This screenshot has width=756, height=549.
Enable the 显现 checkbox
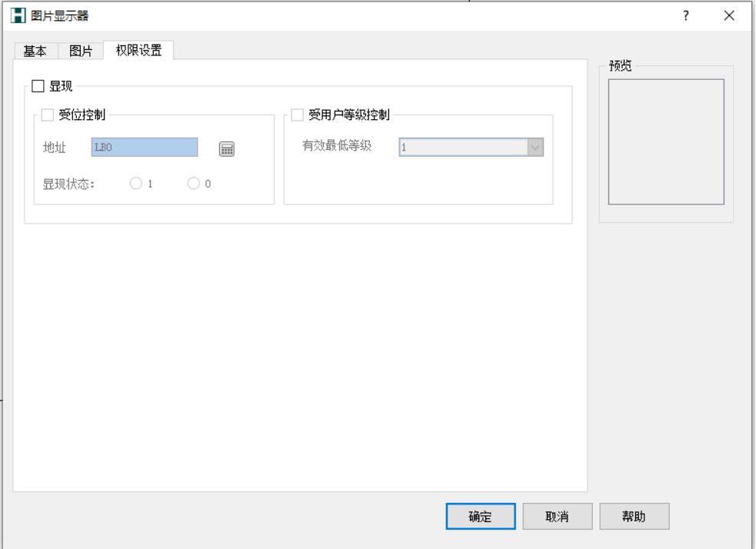point(38,85)
